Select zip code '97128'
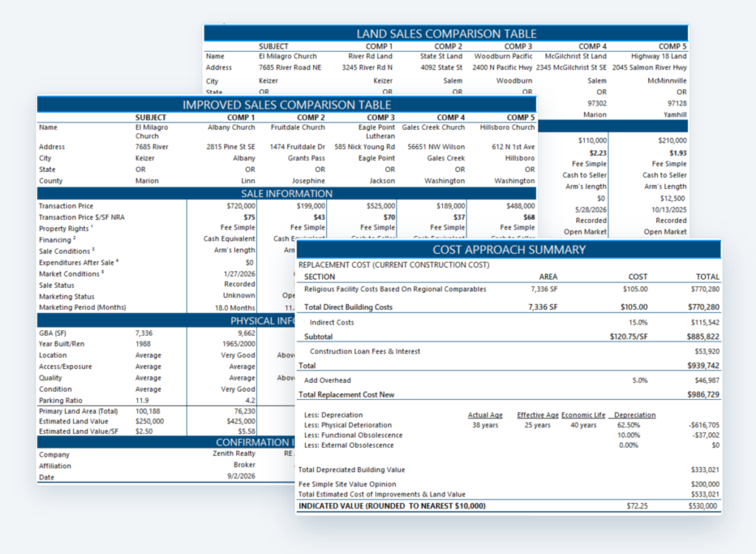The image size is (756, 554). click(x=677, y=103)
